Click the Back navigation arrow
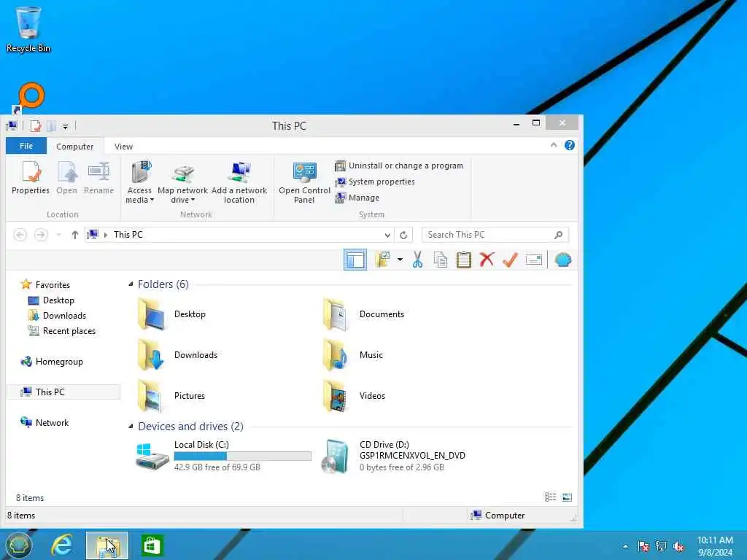This screenshot has height=560, width=747. (20, 235)
